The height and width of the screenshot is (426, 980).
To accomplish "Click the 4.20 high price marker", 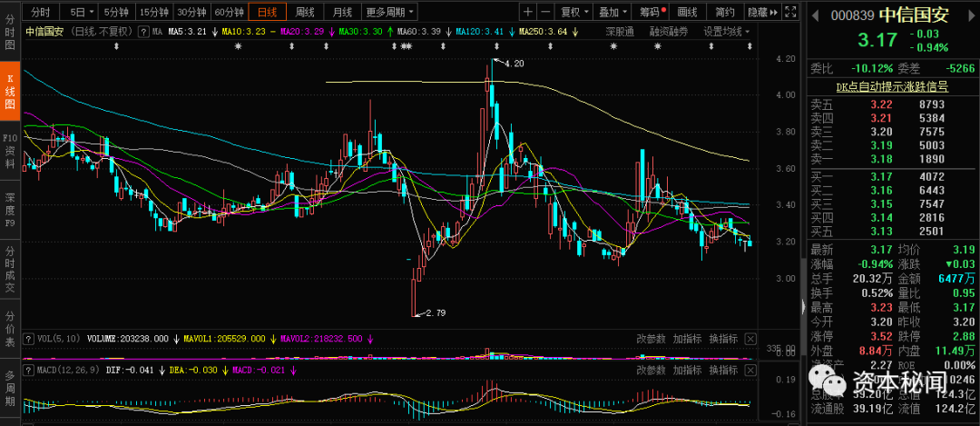I will [x=514, y=63].
